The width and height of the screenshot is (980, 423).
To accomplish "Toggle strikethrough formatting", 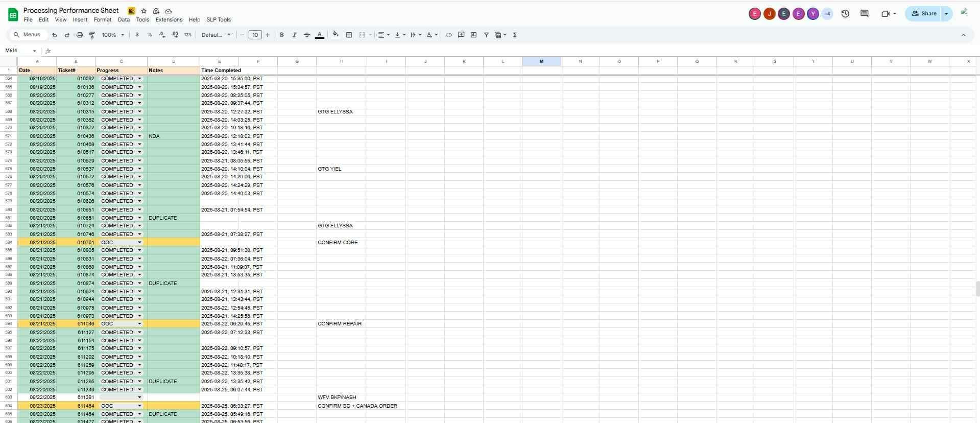I will (307, 35).
